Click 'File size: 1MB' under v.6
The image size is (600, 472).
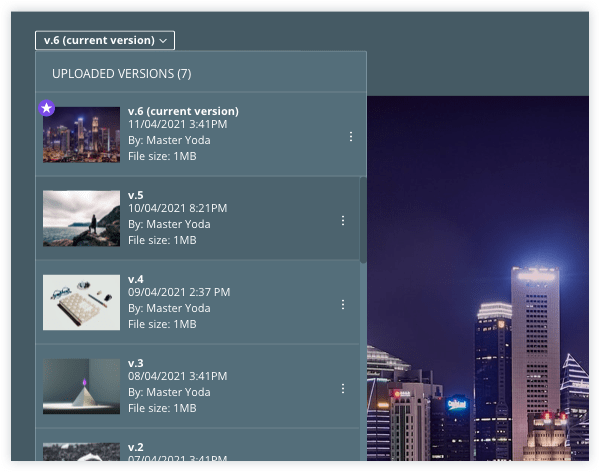click(162, 156)
